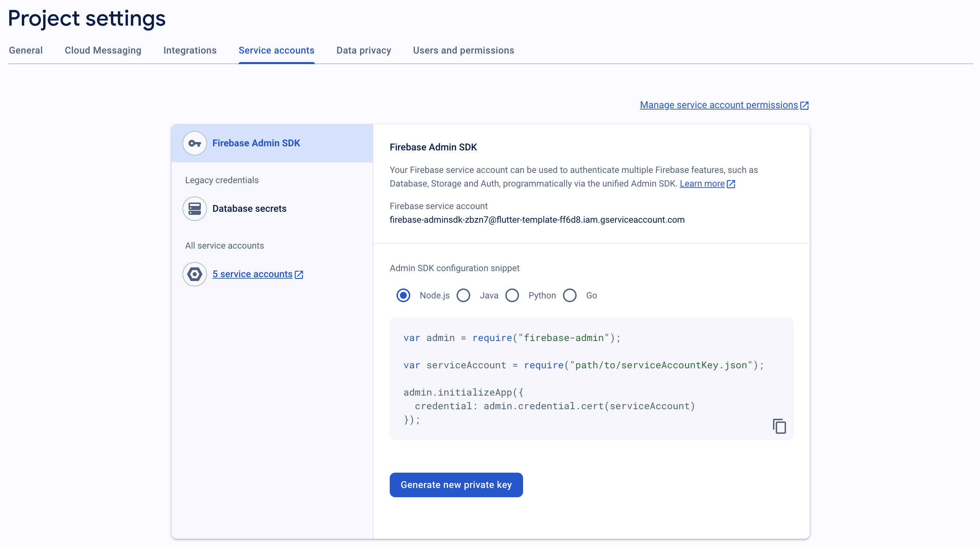Open the Data privacy tab
The width and height of the screenshot is (980, 547).
(363, 50)
